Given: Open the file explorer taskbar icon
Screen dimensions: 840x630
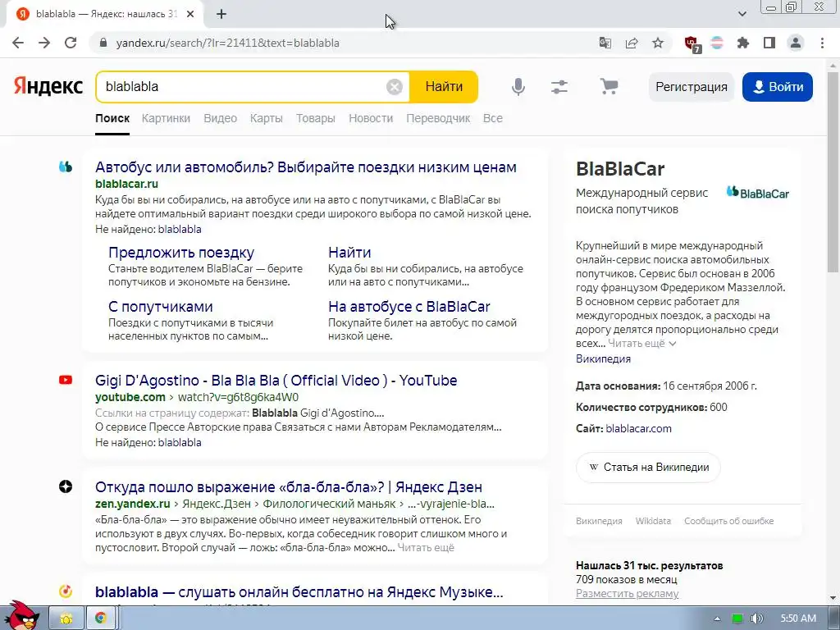Looking at the screenshot, I should point(66,618).
